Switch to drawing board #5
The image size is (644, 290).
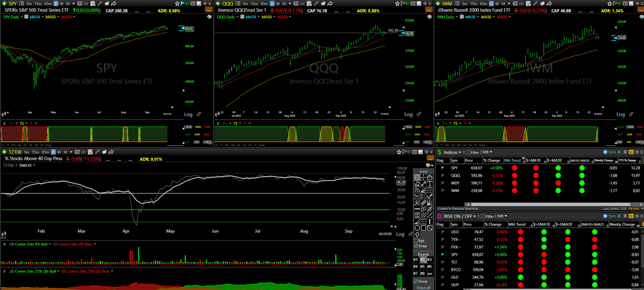point(423,266)
